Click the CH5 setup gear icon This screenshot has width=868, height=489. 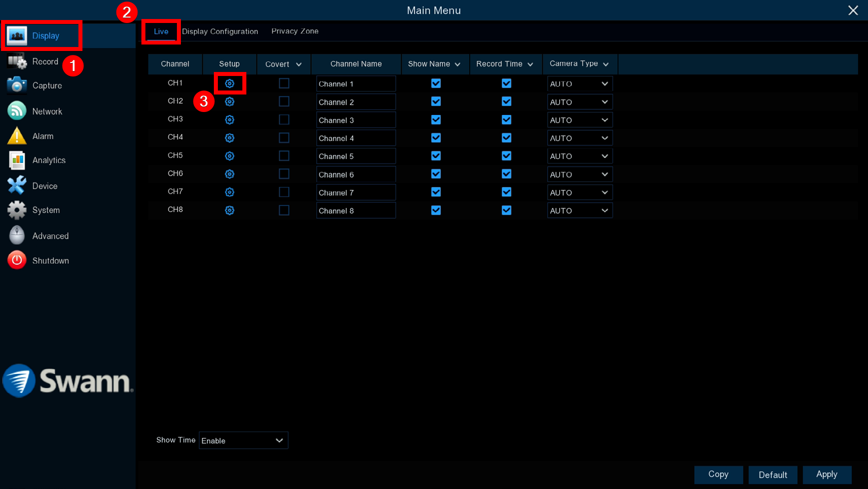(229, 156)
